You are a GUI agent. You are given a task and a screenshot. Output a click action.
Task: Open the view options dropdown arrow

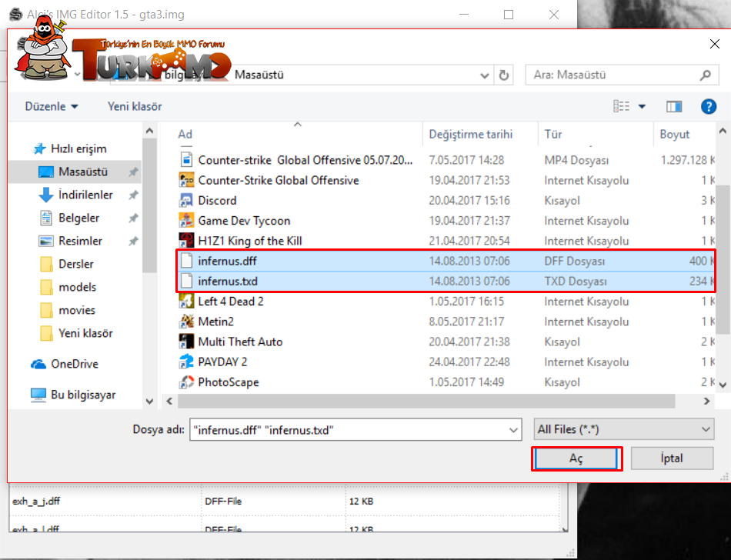642,107
